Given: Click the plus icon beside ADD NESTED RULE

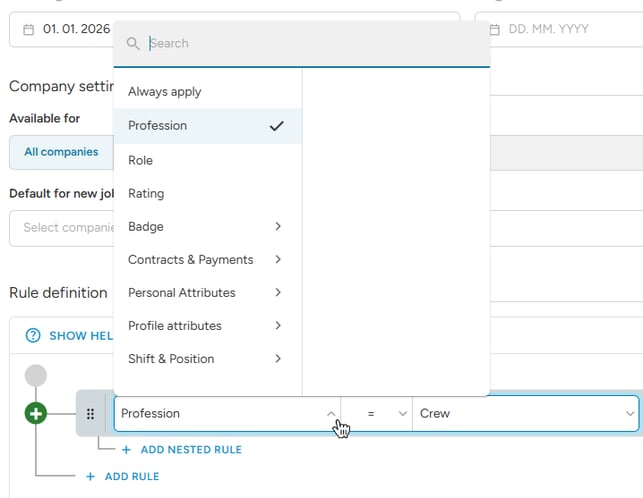Looking at the screenshot, I should click(127, 450).
